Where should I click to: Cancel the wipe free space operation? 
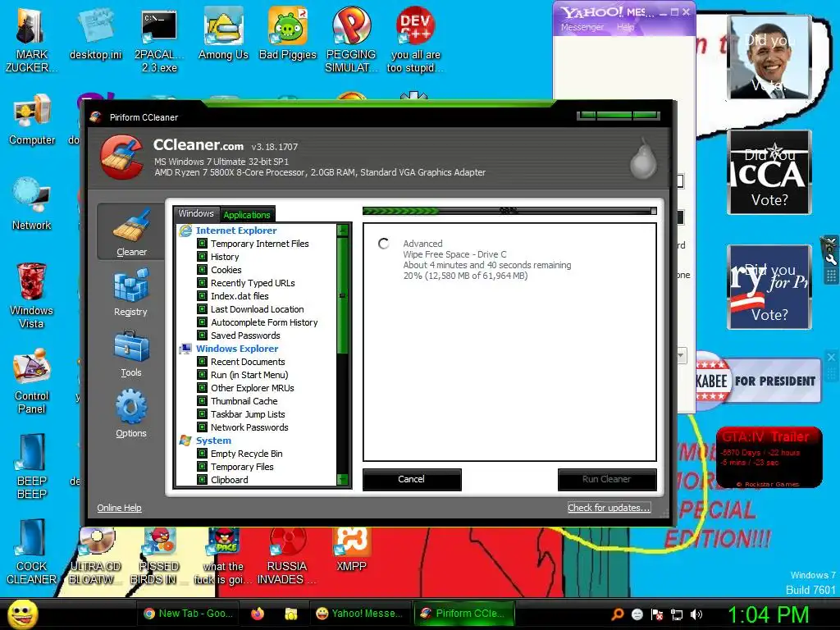(412, 479)
